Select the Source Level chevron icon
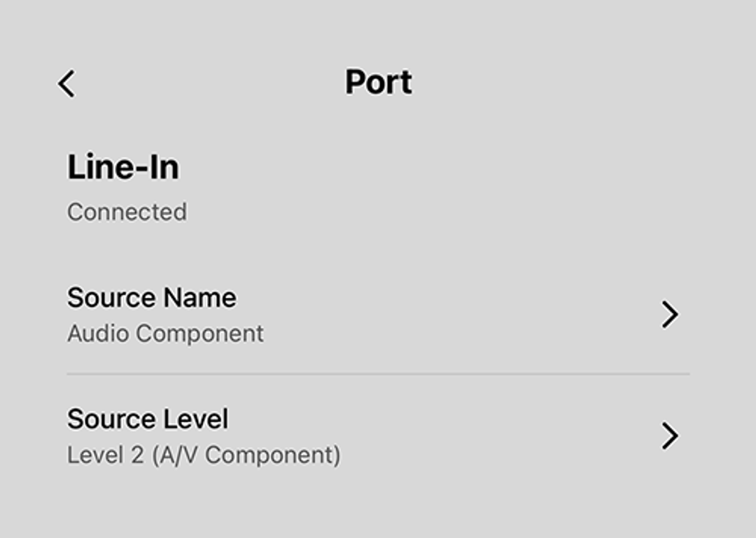The image size is (756, 538). (671, 436)
